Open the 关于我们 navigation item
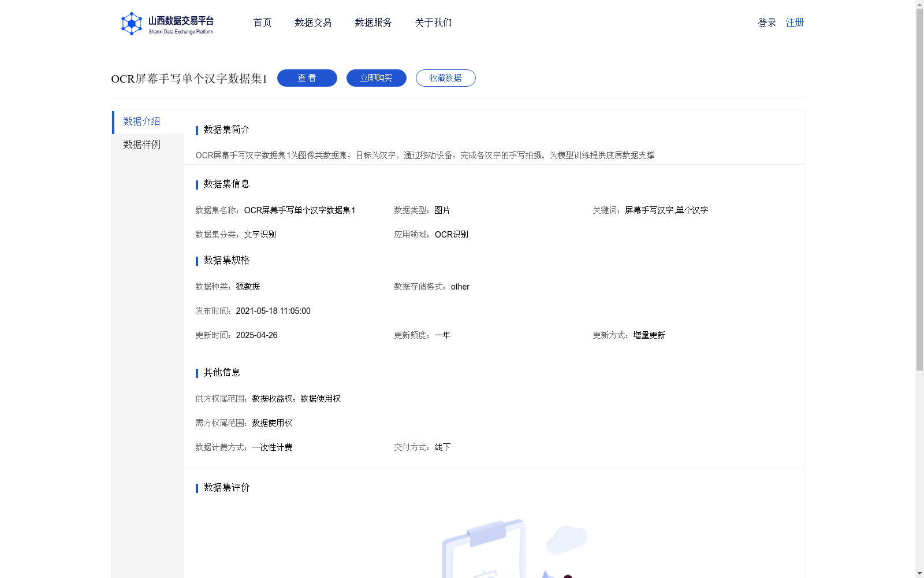The image size is (924, 578). (x=433, y=23)
